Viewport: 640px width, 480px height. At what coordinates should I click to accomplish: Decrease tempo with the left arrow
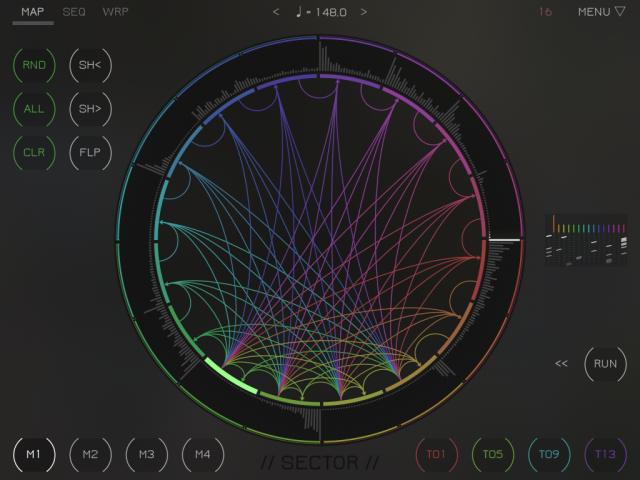pyautogui.click(x=276, y=12)
